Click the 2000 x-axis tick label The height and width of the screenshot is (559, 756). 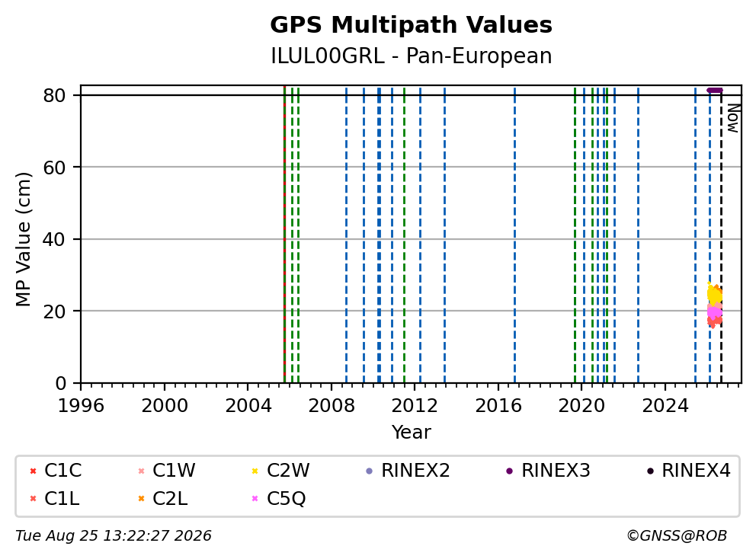click(x=165, y=406)
